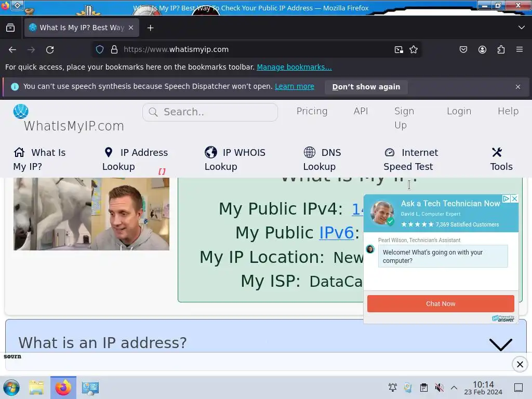
Task: Open the Firefox View icon
Action: (10, 28)
